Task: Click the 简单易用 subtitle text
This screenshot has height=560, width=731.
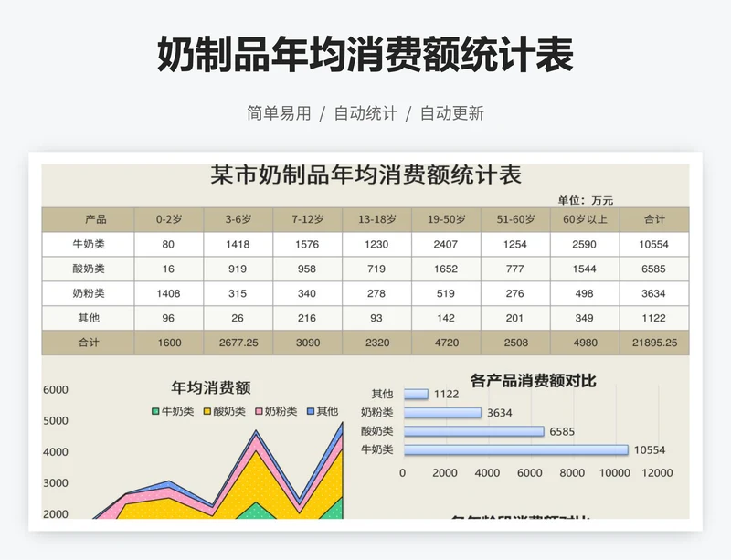Action: [279, 113]
